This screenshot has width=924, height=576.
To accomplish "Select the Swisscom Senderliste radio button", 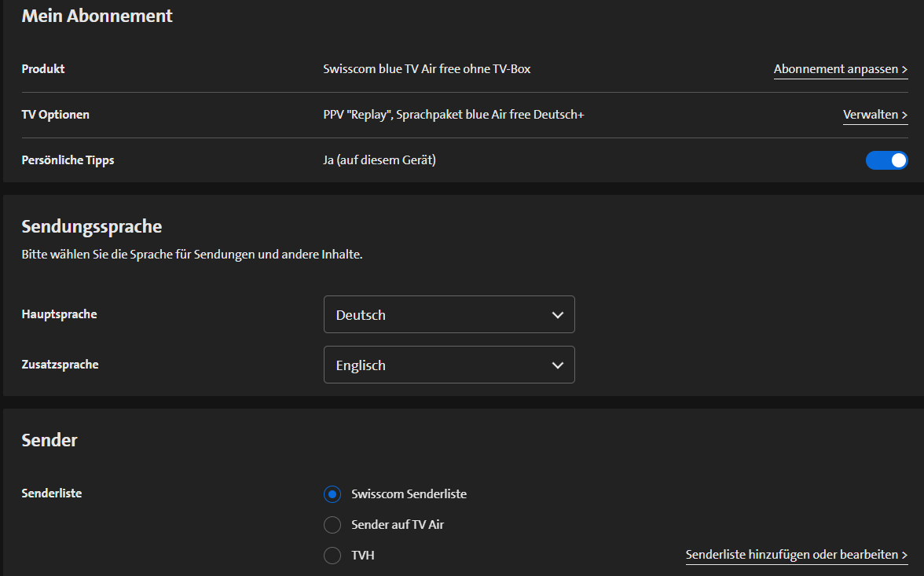I will tap(332, 494).
